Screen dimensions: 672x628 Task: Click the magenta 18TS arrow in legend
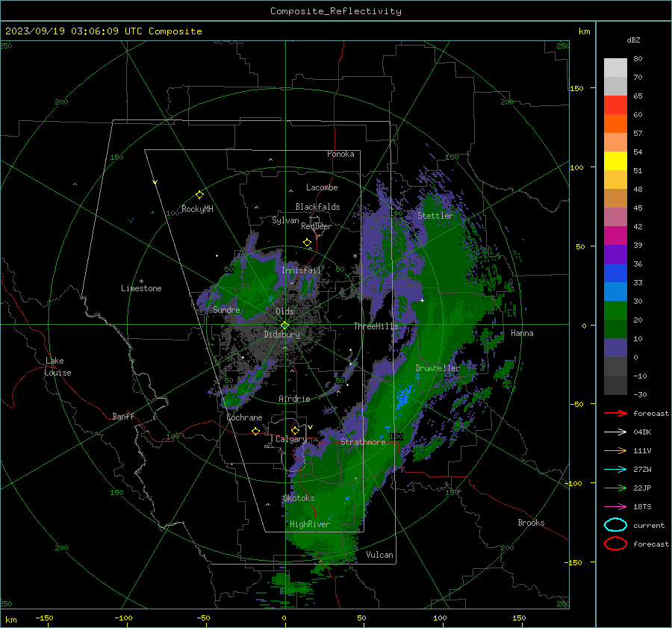click(615, 507)
